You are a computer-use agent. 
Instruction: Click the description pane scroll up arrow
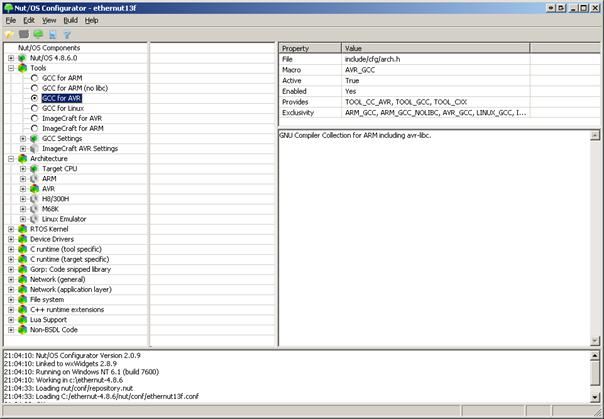click(595, 135)
